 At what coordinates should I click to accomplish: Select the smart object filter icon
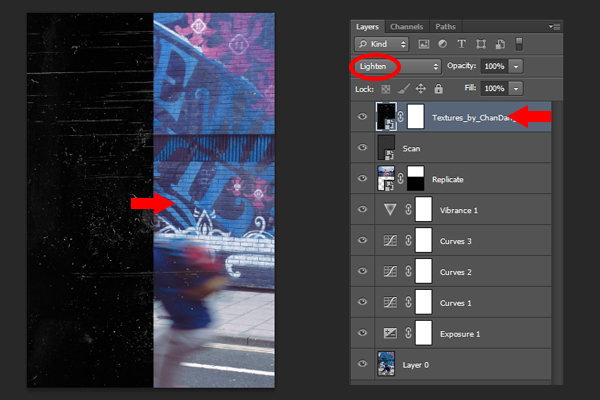click(x=500, y=44)
